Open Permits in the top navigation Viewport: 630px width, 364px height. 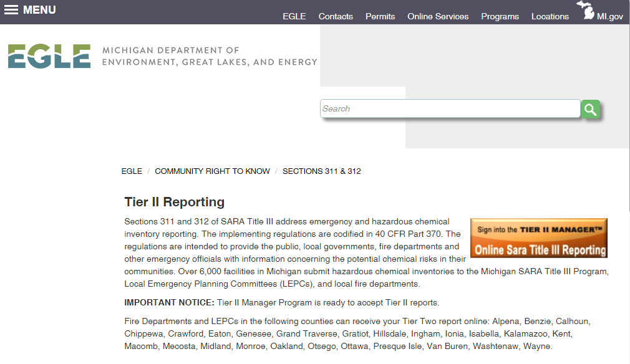[x=380, y=16]
